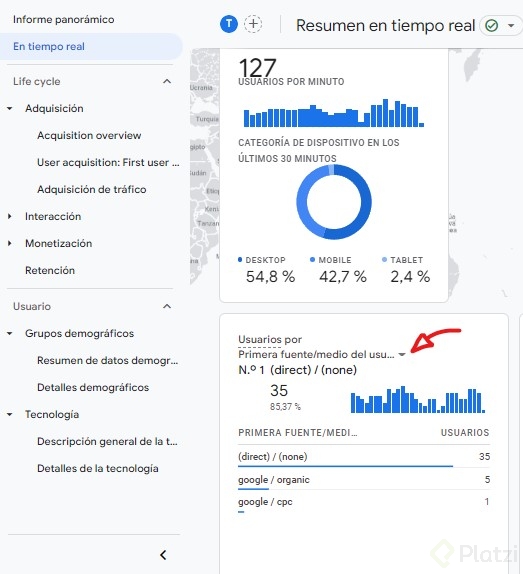Click the USUARIOS column header
The width and height of the screenshot is (523, 574).
[465, 433]
